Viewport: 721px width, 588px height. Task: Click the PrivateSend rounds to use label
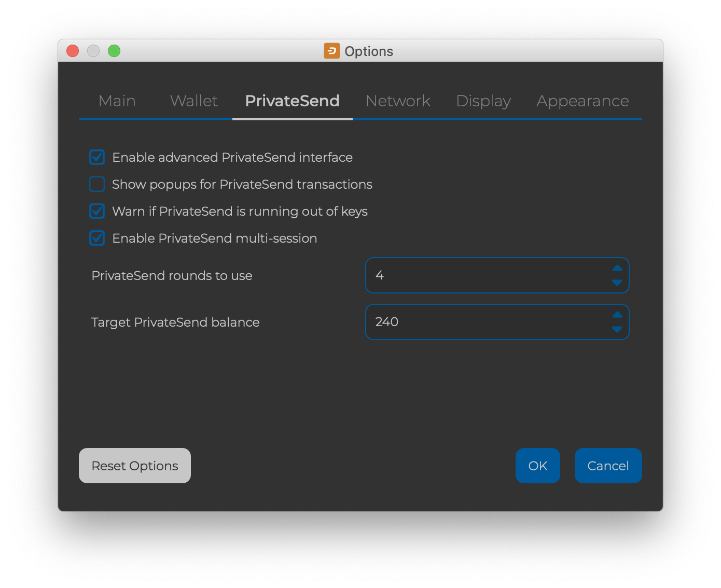click(172, 275)
